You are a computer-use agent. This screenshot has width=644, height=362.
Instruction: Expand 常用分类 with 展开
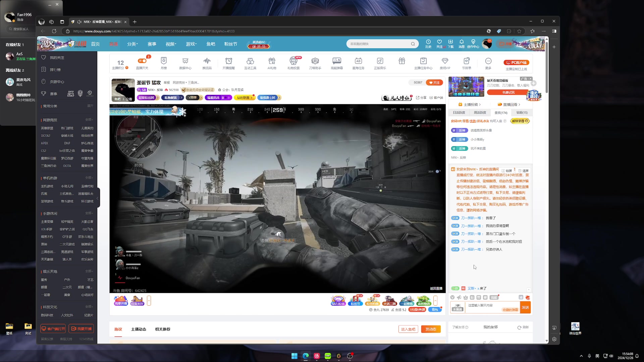point(90,106)
